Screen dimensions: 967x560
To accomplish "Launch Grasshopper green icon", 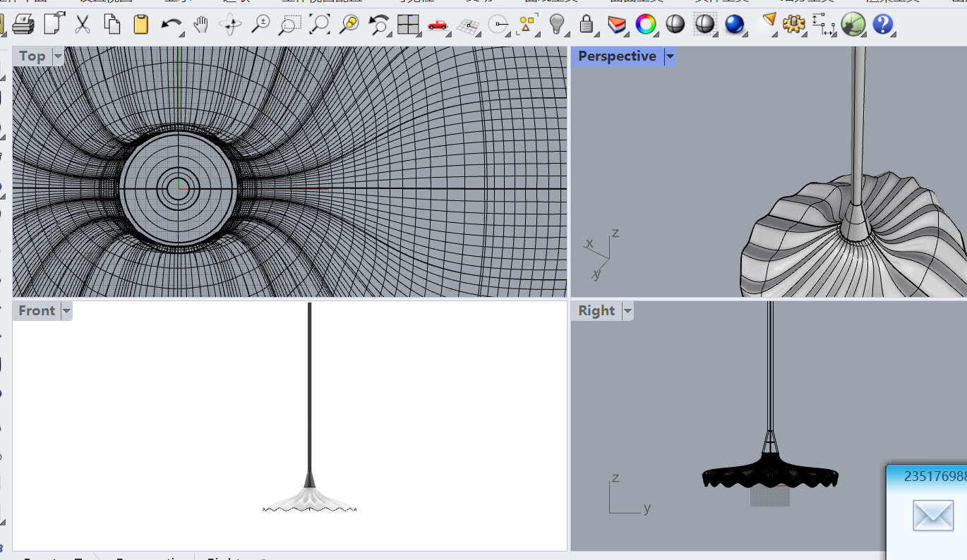I will tap(853, 25).
